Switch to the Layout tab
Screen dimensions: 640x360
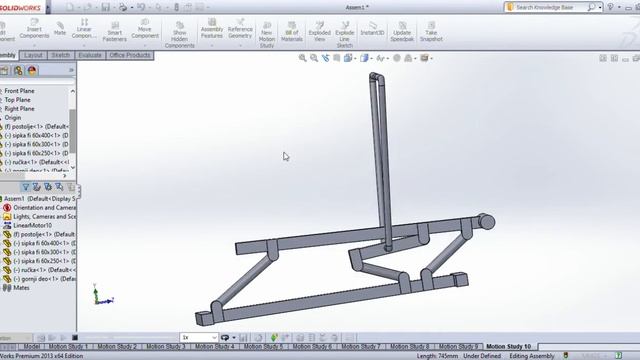point(33,55)
